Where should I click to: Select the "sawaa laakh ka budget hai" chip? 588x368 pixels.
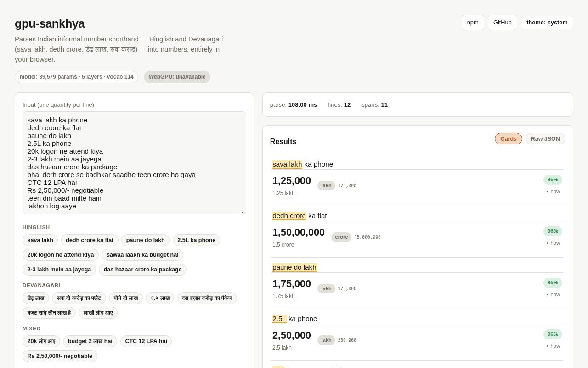pos(142,255)
